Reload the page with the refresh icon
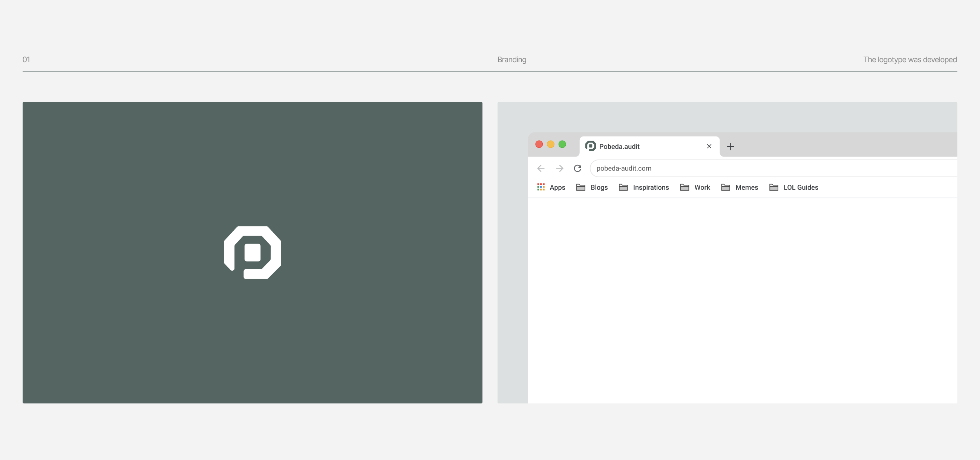Viewport: 980px width, 460px height. click(x=577, y=168)
